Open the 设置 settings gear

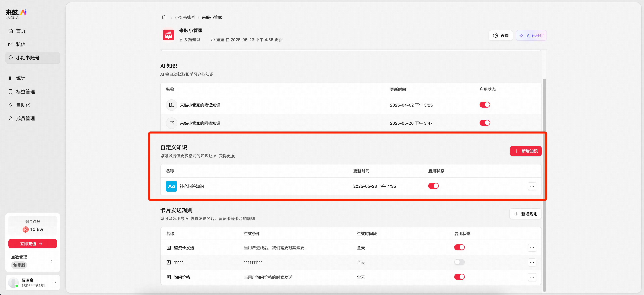[x=501, y=35]
